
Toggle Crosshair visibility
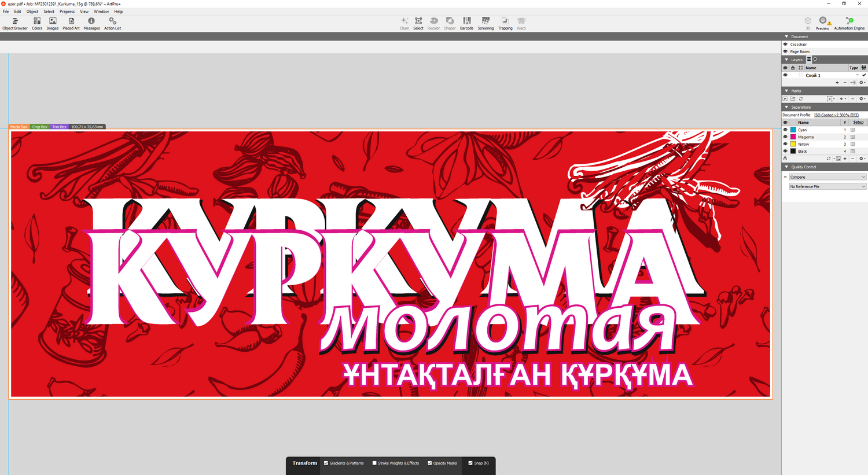(785, 45)
